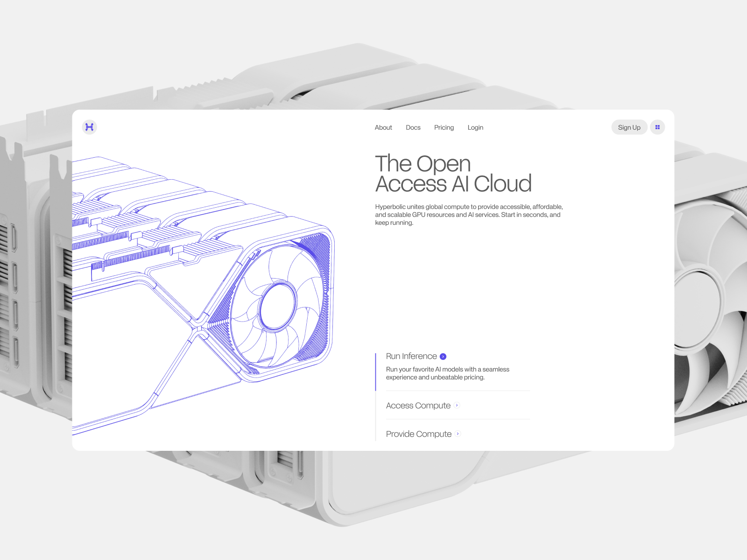
Task: Click the GPU wireframe illustration
Action: tap(203, 295)
